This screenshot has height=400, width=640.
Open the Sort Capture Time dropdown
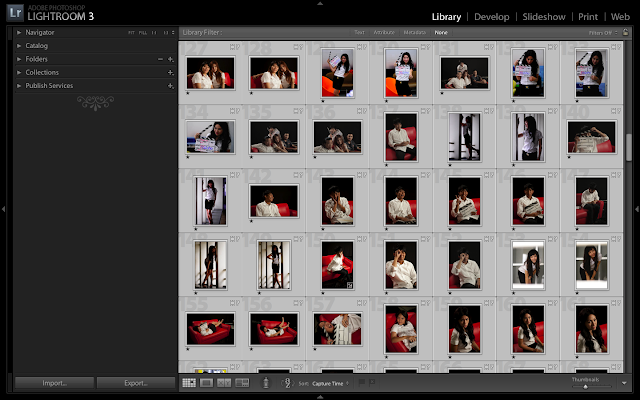point(331,383)
